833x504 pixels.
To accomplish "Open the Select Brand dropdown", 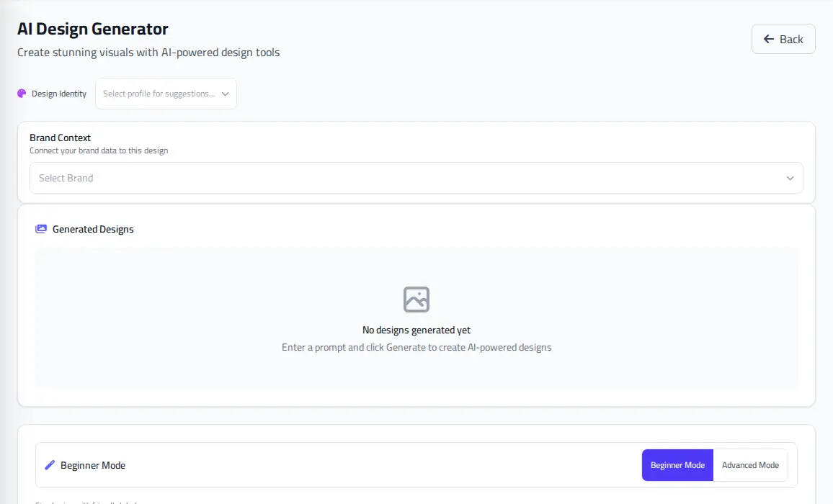I will pos(416,178).
